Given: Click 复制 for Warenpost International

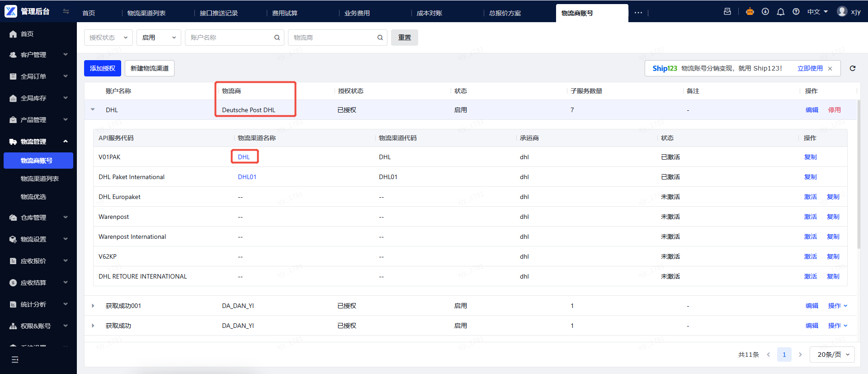Looking at the screenshot, I should (833, 237).
